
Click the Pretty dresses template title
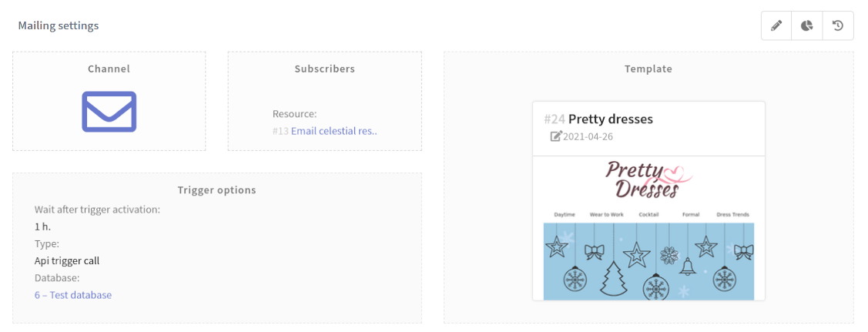click(x=611, y=119)
